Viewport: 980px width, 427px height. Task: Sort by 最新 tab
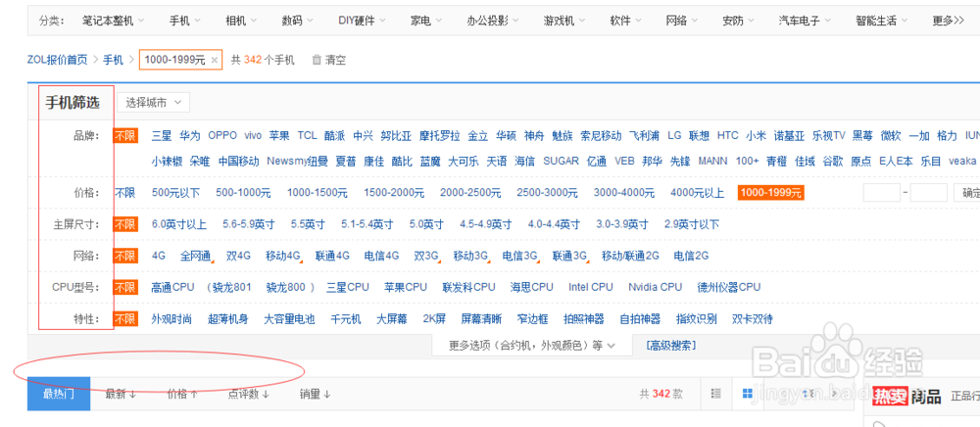pyautogui.click(x=121, y=394)
